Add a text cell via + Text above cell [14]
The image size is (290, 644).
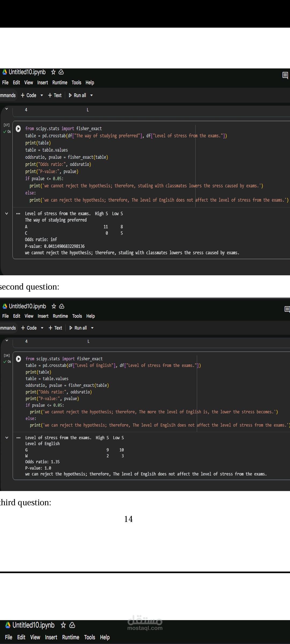coord(55,328)
